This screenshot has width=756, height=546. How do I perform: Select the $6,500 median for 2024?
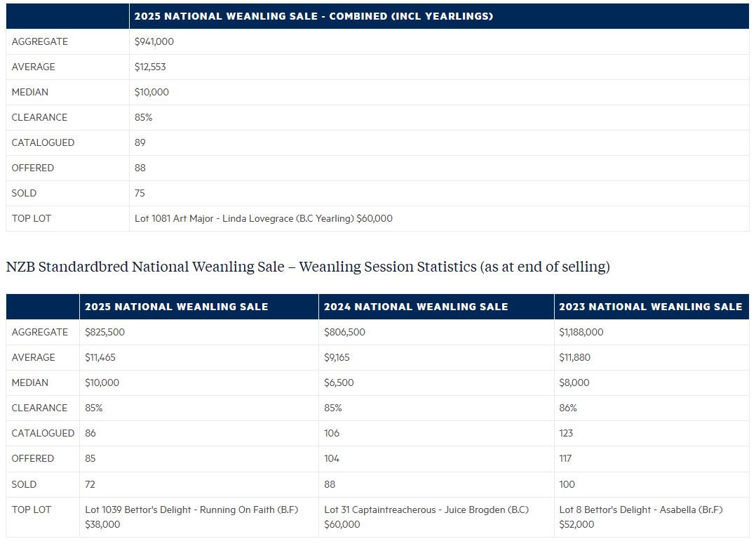pos(339,382)
